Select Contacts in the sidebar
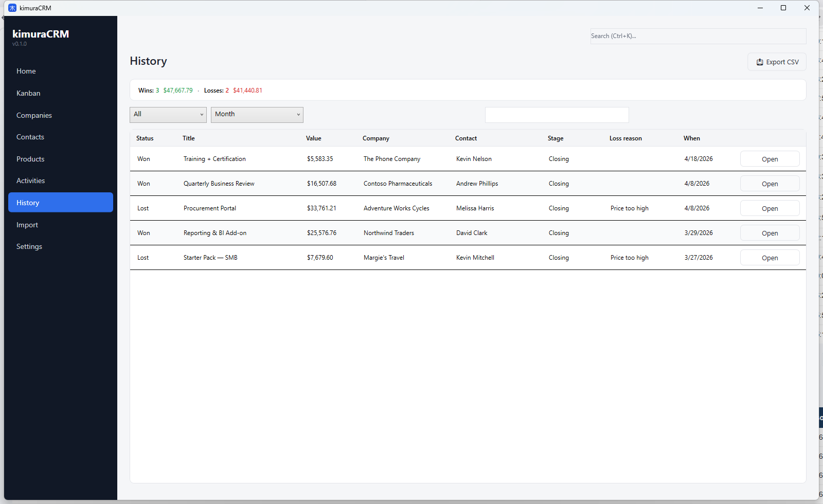This screenshot has width=823, height=504. [30, 137]
